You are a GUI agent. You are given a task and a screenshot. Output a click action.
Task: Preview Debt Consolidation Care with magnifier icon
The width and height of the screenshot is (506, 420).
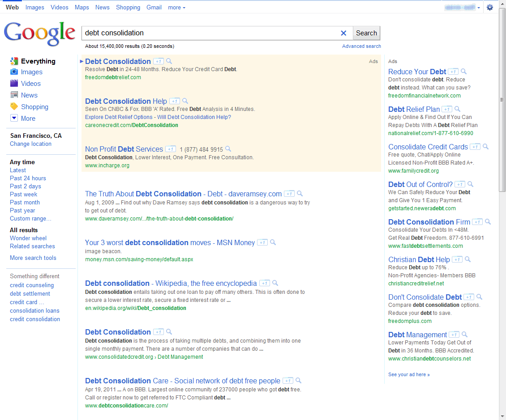(x=299, y=381)
